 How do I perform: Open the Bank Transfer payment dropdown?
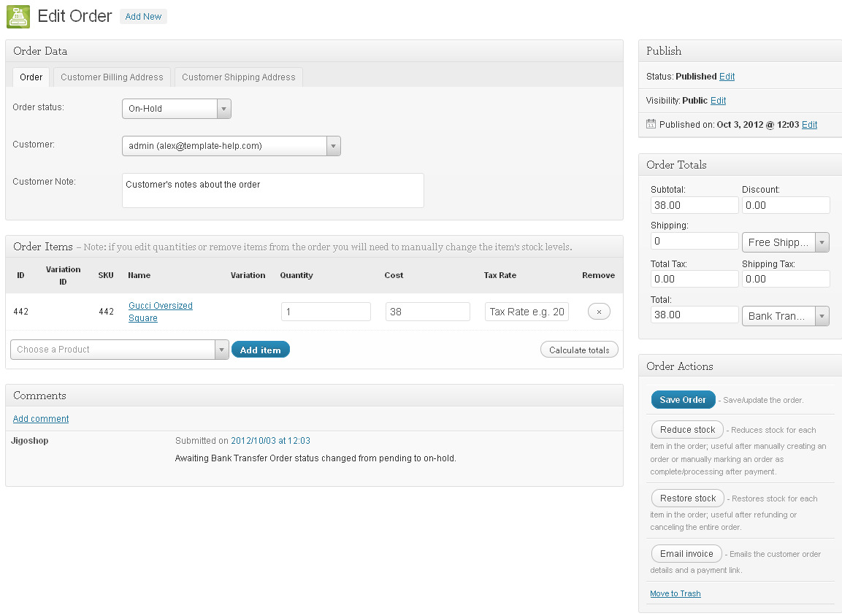pos(785,316)
